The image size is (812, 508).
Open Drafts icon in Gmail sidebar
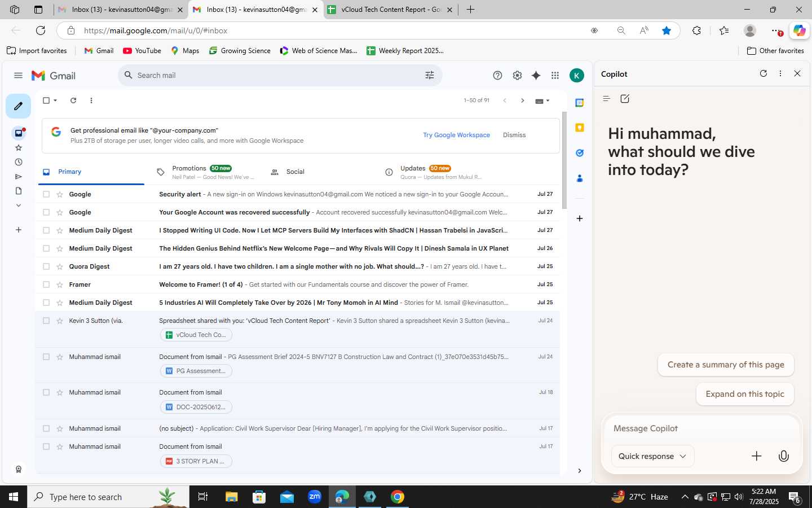point(19,191)
